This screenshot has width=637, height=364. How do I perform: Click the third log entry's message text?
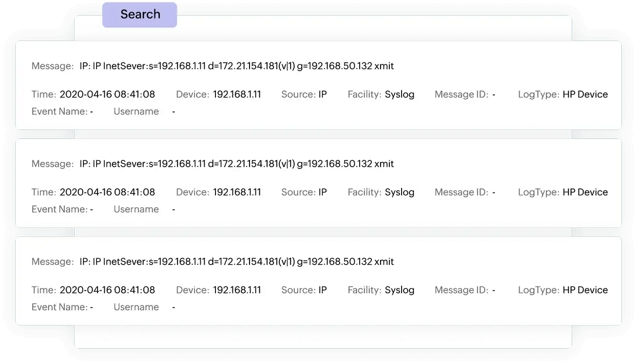[236, 262]
